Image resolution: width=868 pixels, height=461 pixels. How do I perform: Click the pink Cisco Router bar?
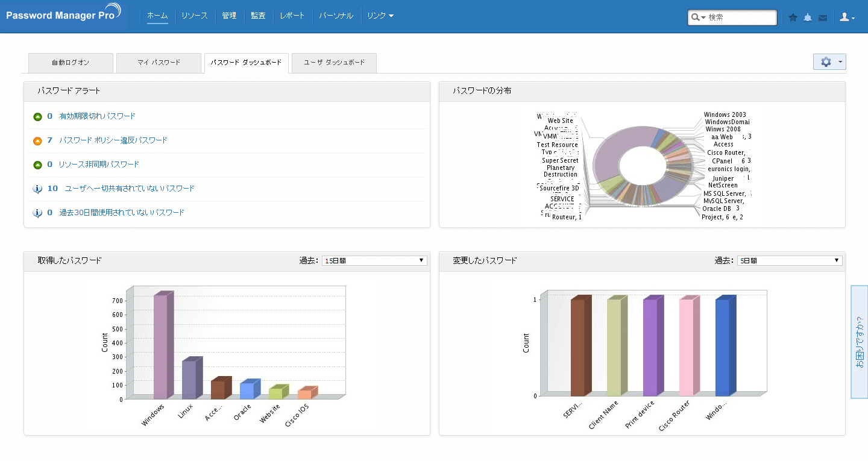690,346
